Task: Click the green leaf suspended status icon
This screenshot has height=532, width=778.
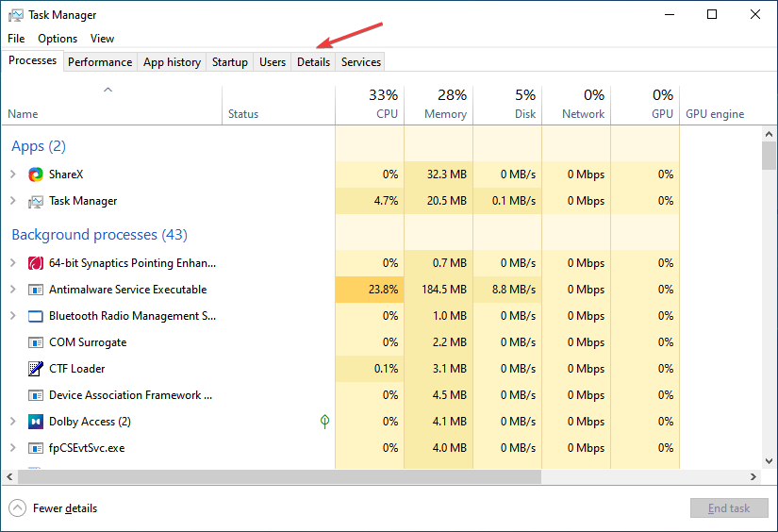Action: click(x=324, y=422)
